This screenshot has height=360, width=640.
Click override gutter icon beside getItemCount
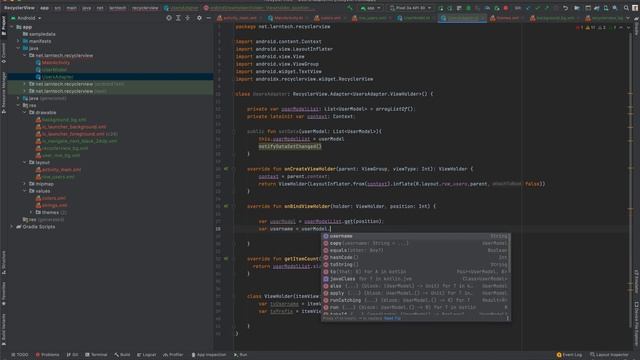(226, 258)
